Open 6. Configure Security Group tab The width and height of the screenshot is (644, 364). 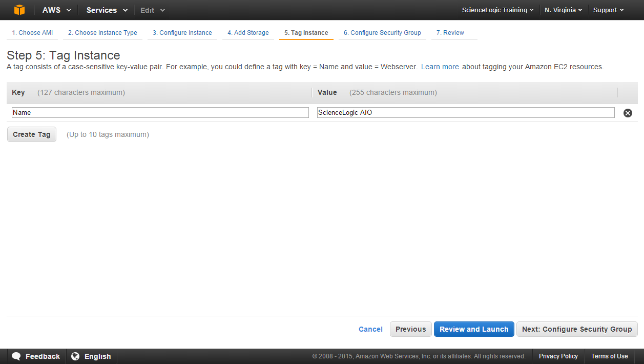(382, 33)
